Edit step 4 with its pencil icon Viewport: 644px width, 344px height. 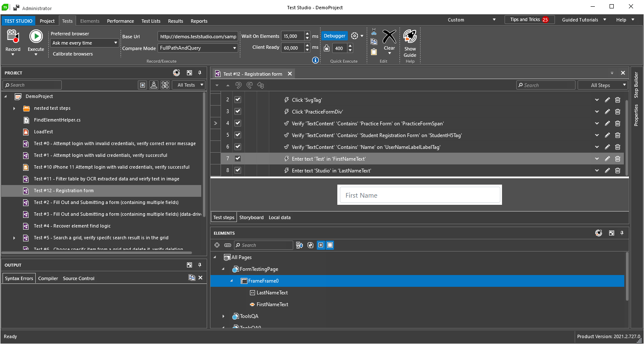[607, 123]
